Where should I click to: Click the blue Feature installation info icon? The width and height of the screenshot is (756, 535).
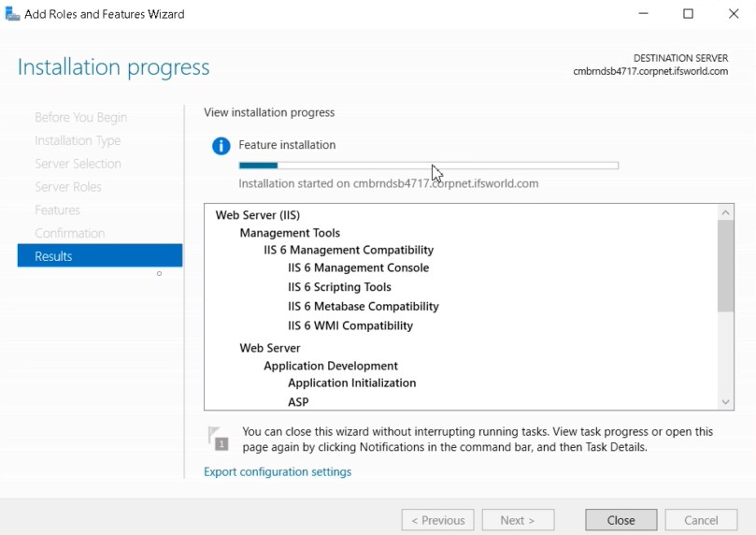coord(221,145)
